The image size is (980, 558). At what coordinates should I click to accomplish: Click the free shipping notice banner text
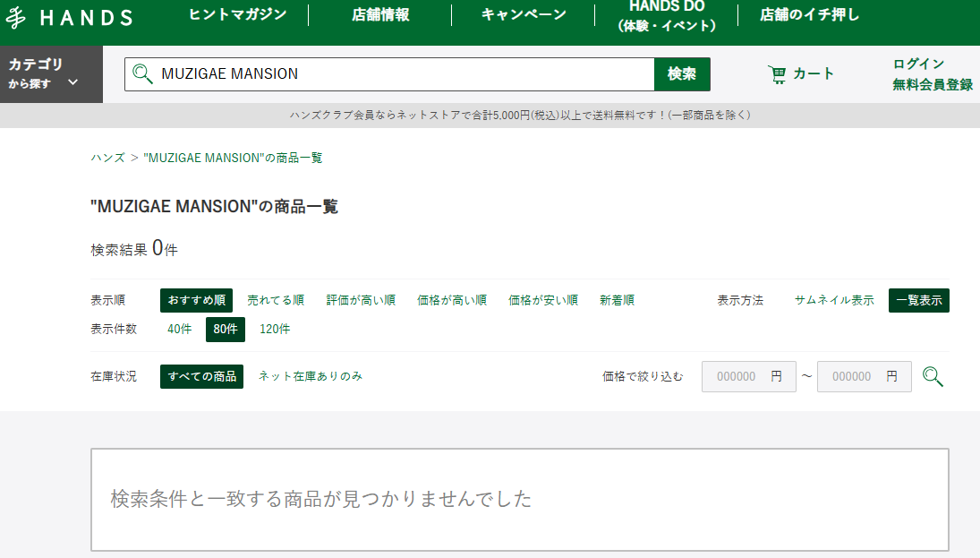[x=520, y=116]
